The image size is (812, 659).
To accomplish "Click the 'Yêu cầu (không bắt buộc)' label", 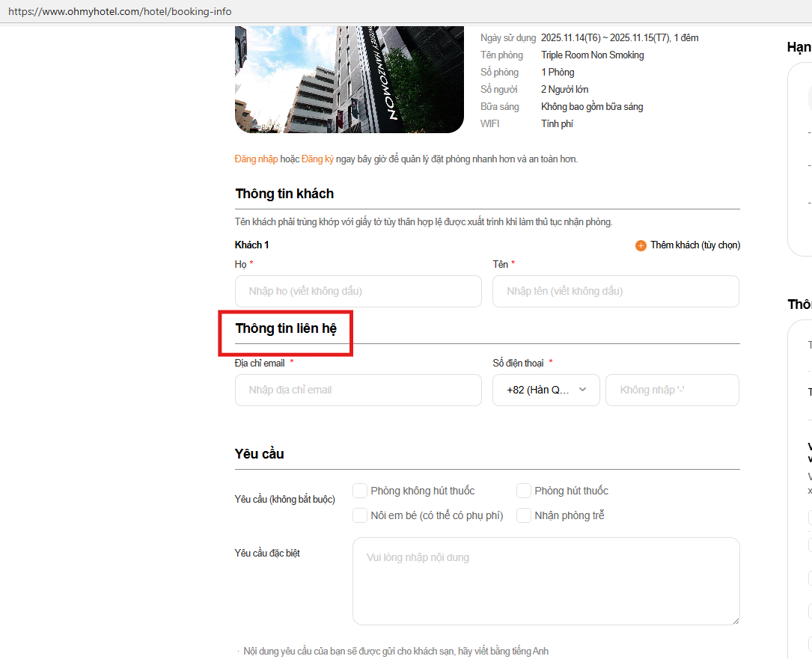I will click(285, 499).
